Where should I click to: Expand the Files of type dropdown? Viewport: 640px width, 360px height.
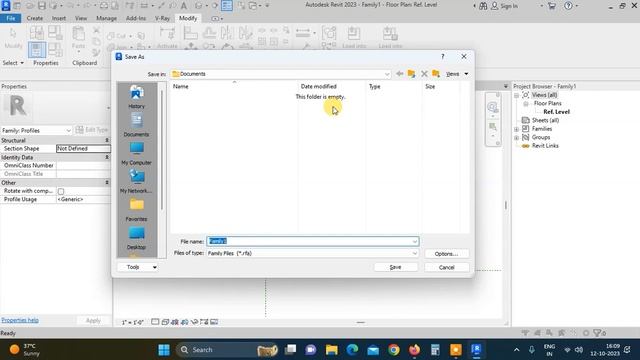point(415,253)
